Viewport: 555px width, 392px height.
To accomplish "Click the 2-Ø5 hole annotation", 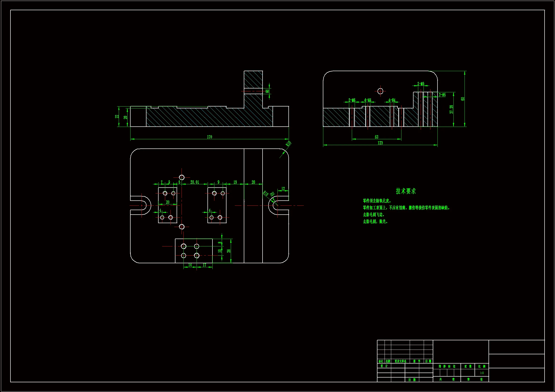I will pyautogui.click(x=442, y=95).
